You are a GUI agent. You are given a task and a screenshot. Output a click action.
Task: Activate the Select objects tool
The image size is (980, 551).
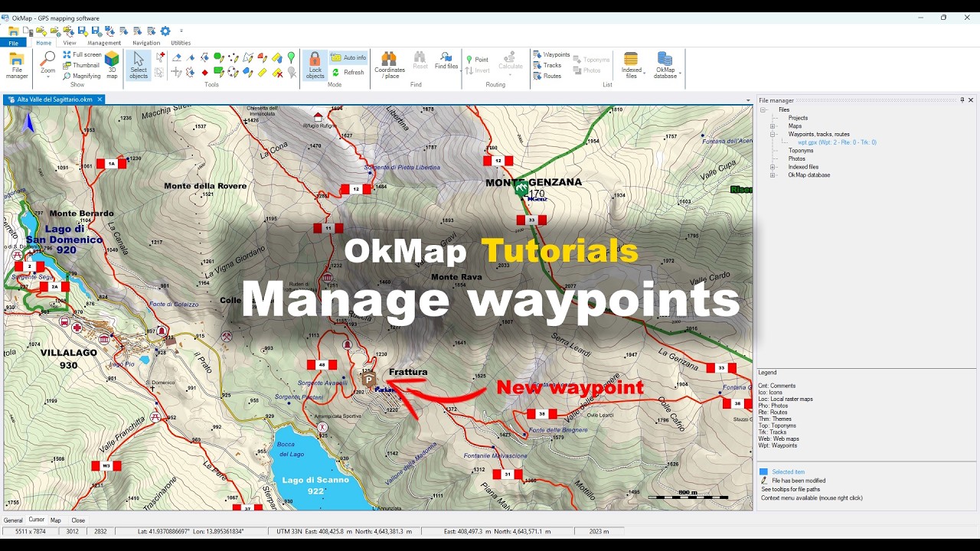coord(139,65)
